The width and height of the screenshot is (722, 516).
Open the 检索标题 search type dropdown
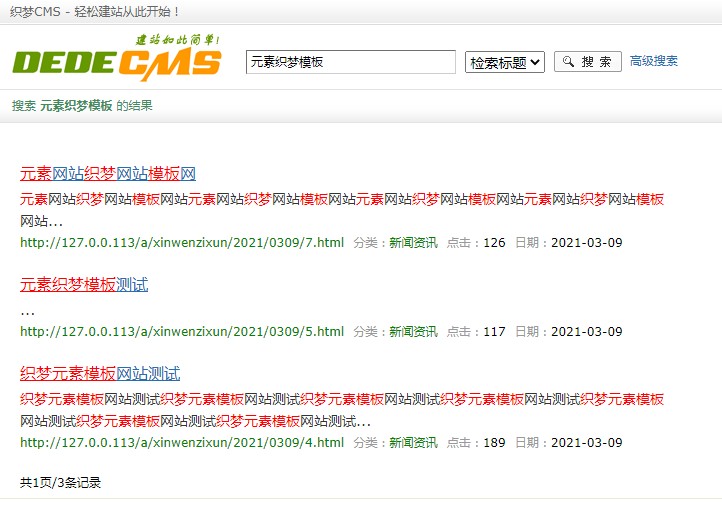(505, 62)
